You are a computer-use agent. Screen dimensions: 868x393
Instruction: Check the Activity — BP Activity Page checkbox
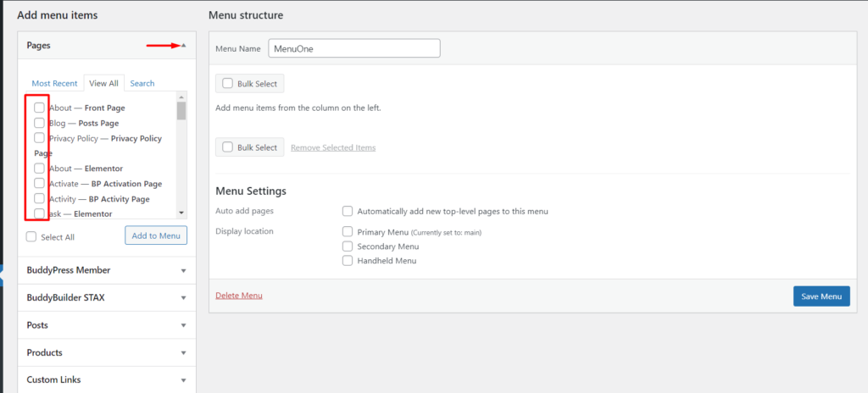click(39, 198)
